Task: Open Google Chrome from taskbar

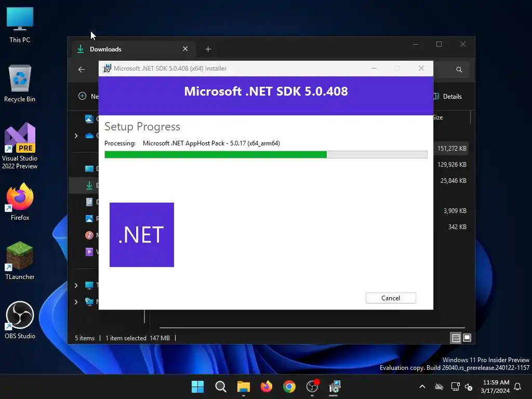Action: coord(289,387)
